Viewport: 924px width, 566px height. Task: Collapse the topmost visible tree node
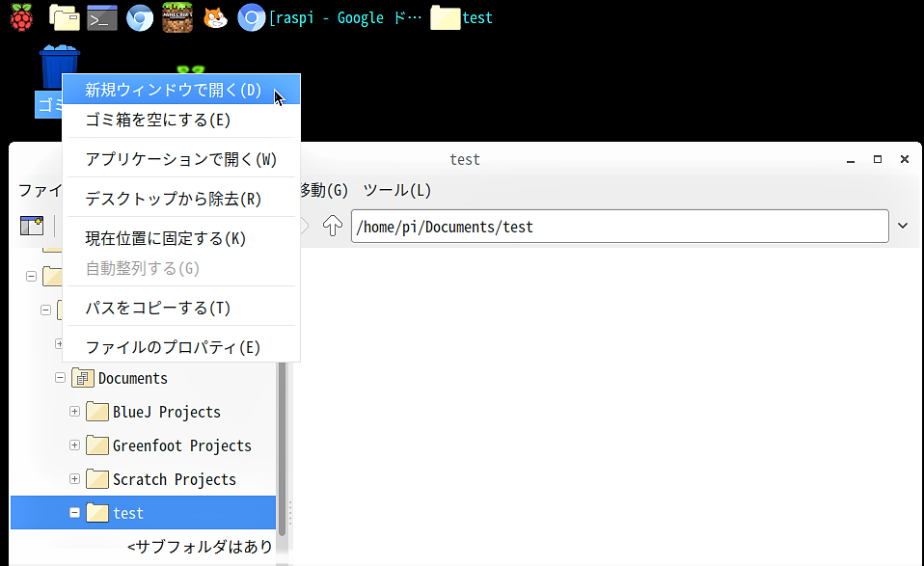31,276
